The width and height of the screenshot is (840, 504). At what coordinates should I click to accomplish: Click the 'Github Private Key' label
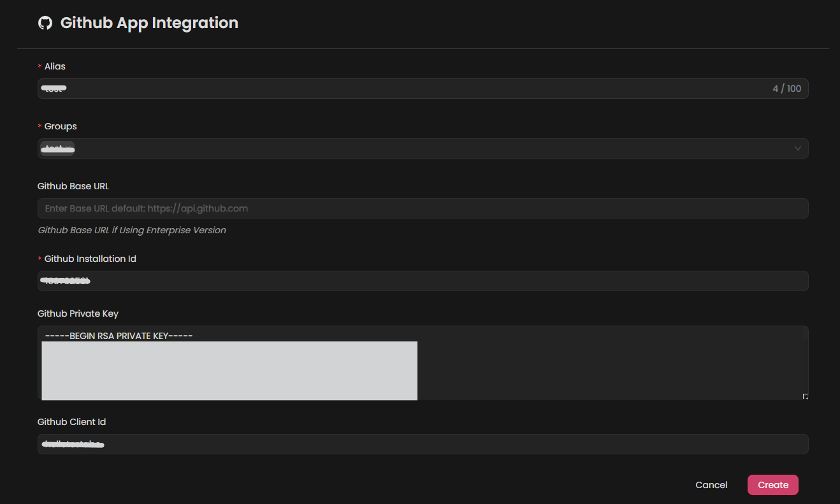point(78,313)
